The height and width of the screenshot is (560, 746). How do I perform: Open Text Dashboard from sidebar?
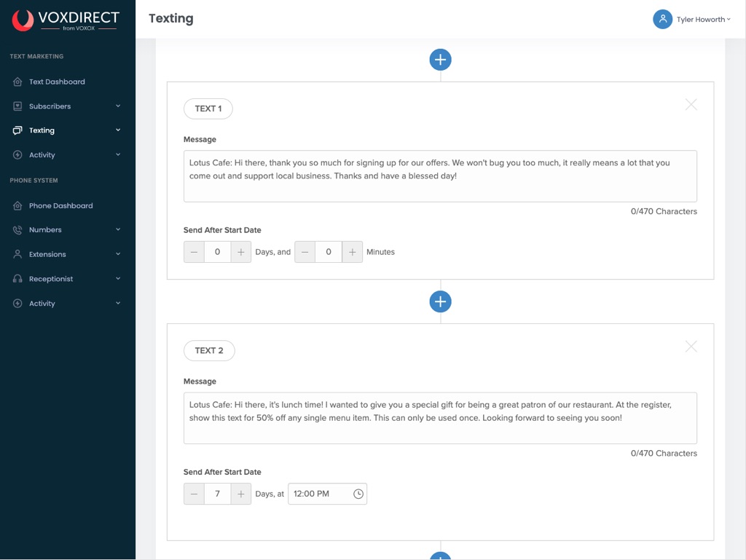(57, 82)
